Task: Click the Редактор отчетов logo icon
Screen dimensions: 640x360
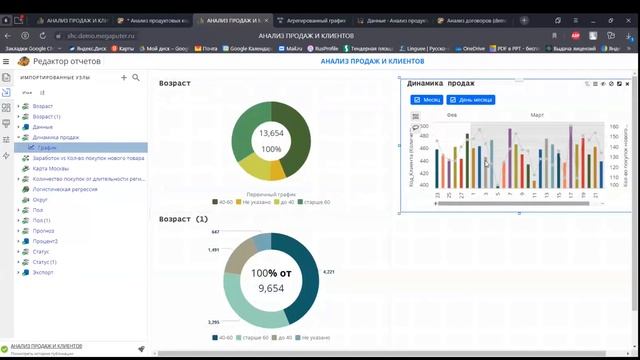Action: [23, 61]
